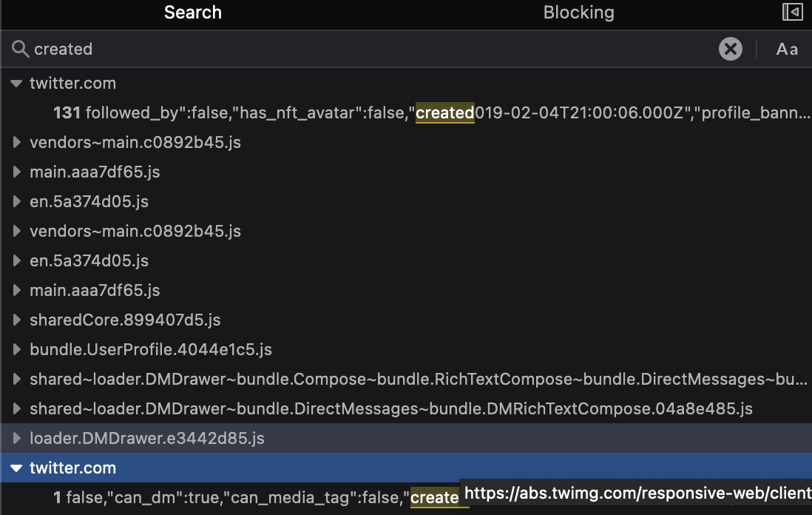Image resolution: width=812 pixels, height=515 pixels.
Task: Expand first en.5a374d05.js result
Action: coord(16,201)
